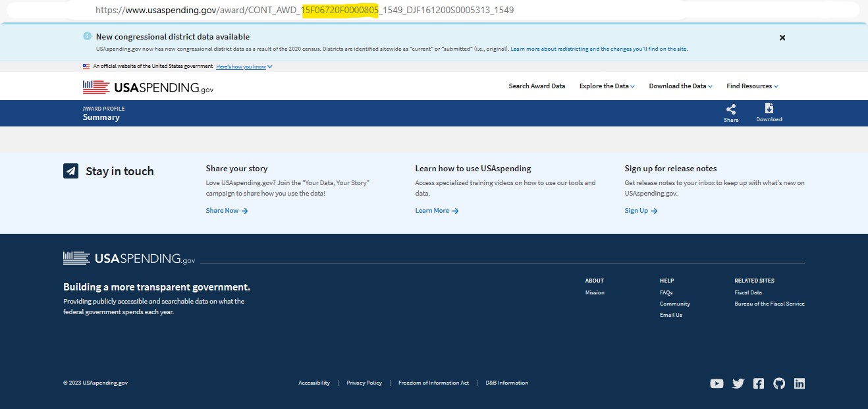Click the Email Us link

(671, 315)
